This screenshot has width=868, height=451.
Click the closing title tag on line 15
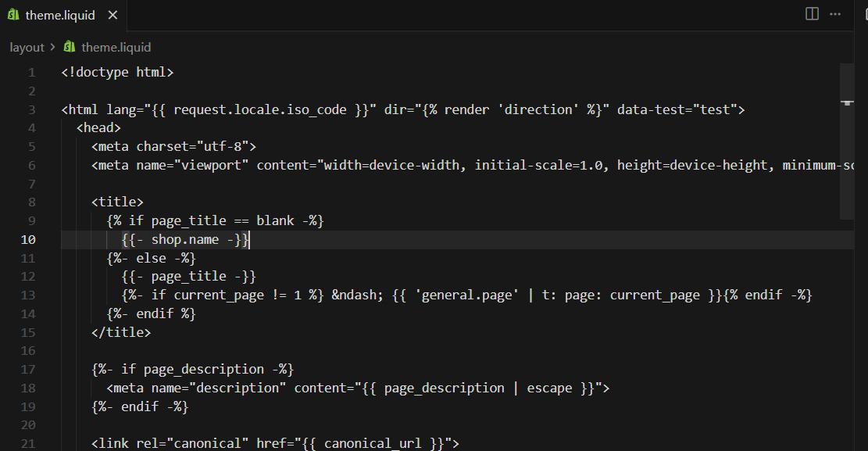click(x=121, y=332)
